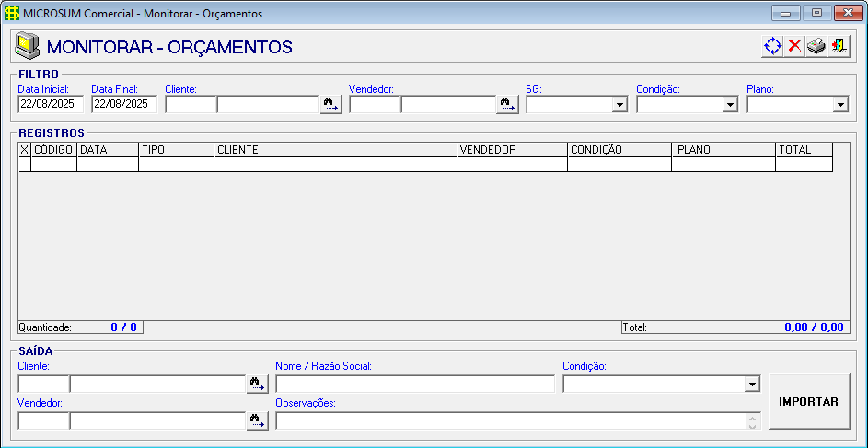Click the exit door icon
This screenshot has width=868, height=448.
(x=839, y=46)
